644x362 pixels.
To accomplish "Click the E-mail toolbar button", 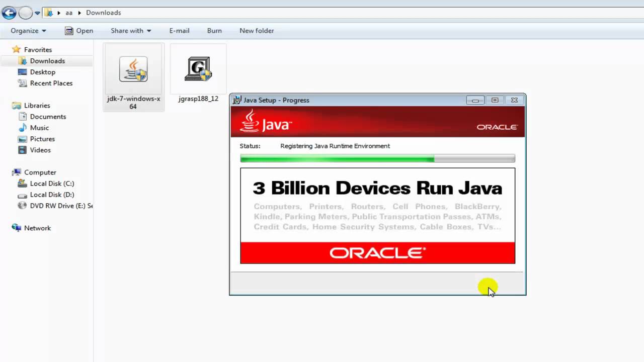I will 179,31.
